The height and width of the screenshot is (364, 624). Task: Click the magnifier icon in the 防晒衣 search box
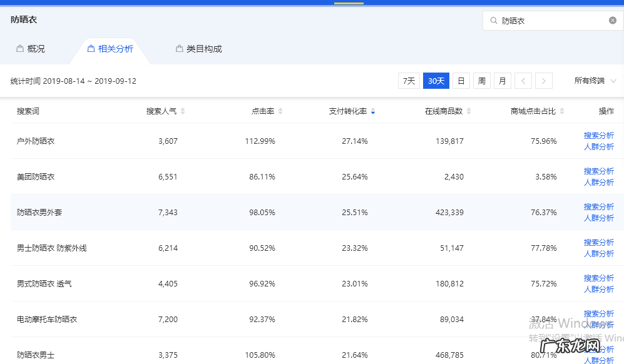(x=494, y=19)
